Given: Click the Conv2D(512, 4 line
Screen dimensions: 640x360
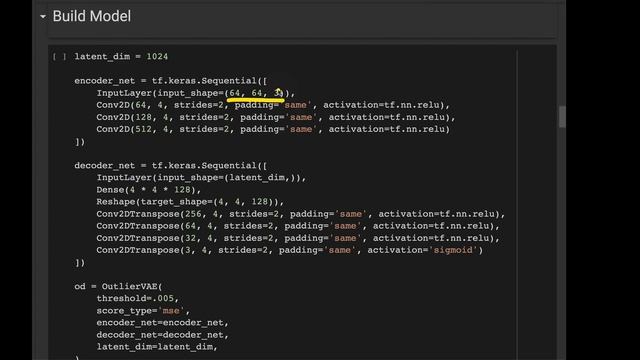Looking at the screenshot, I should coord(273,129).
